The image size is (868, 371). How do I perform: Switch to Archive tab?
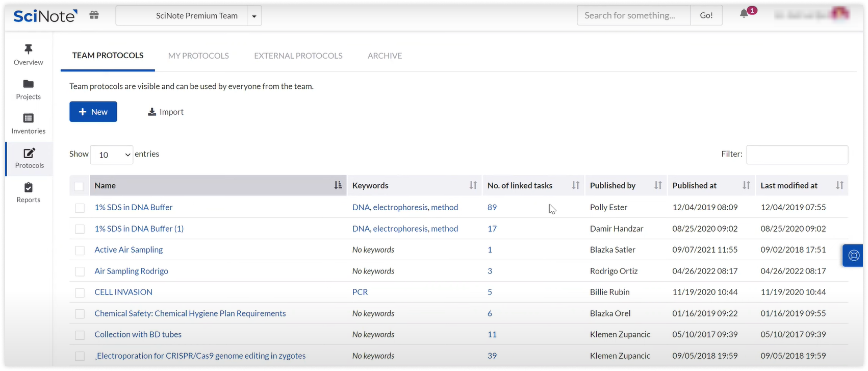(385, 56)
